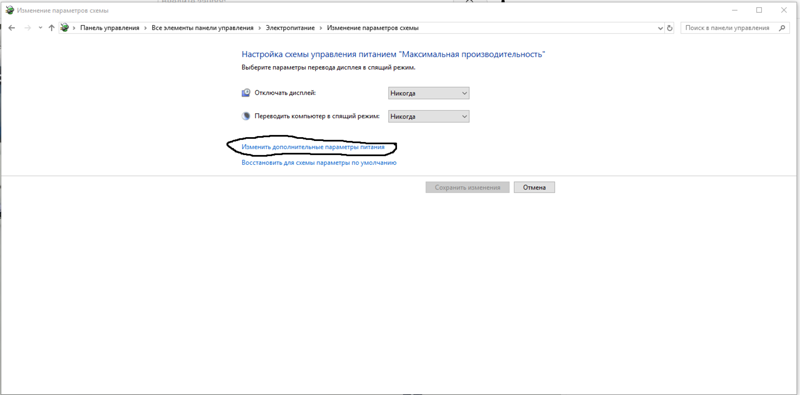Click text 'Выберите параметры перевода дисплея в спящий режим'
This screenshot has height=395, width=800.
tap(328, 67)
